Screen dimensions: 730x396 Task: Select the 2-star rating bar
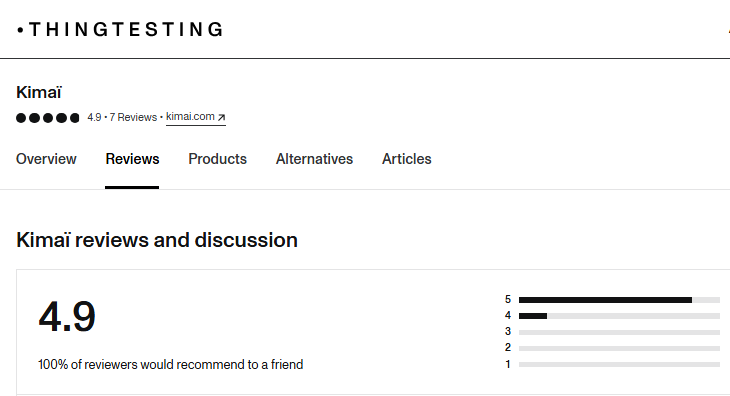coord(619,348)
